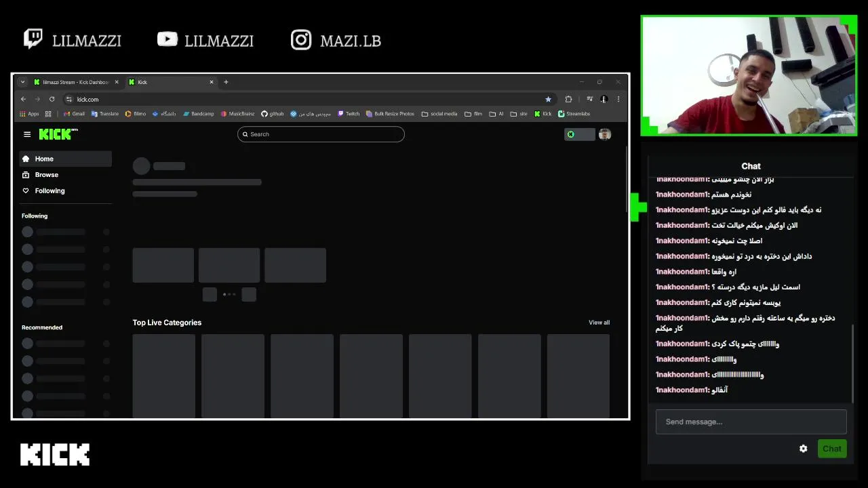Open the Twitch bookmark
The height and width of the screenshot is (488, 868).
349,114
